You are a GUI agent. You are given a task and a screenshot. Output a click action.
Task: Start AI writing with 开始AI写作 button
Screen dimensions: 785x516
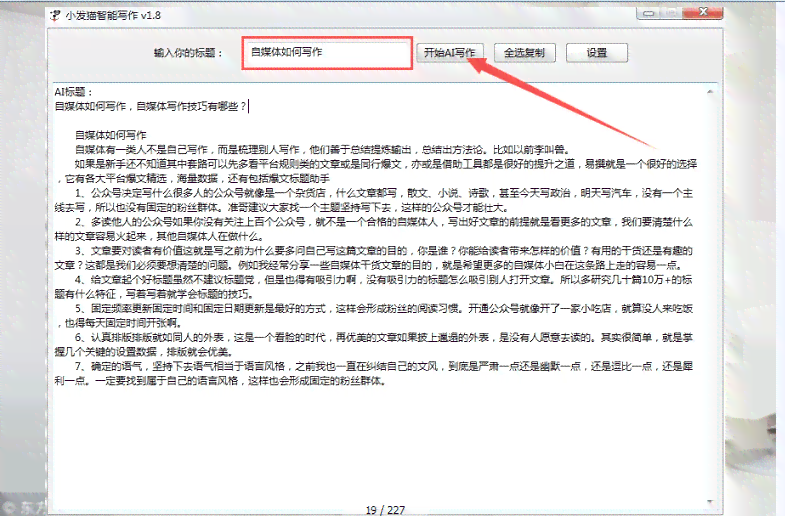click(450, 53)
